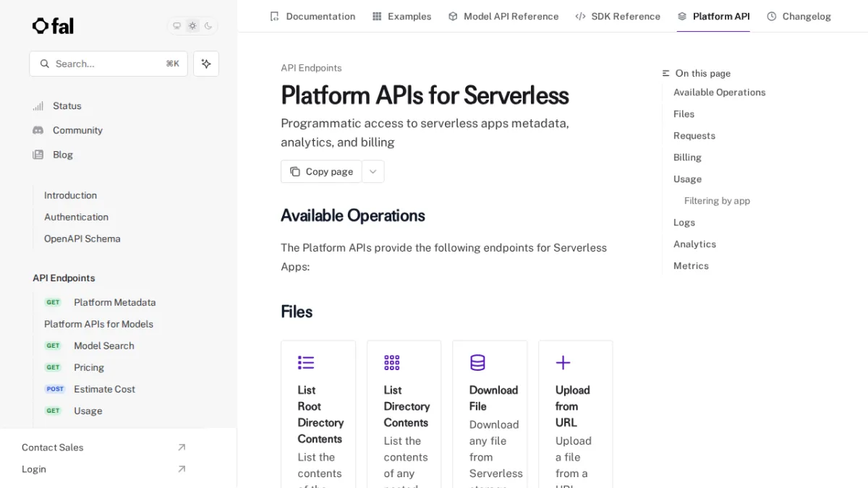Jump to Usage in page outline
This screenshot has width=868, height=488.
tap(687, 179)
